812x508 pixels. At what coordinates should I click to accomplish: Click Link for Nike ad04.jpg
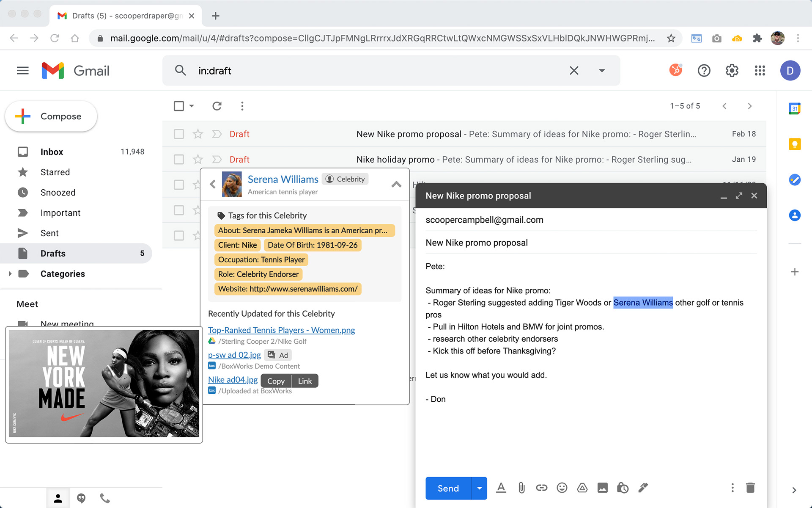pyautogui.click(x=305, y=381)
